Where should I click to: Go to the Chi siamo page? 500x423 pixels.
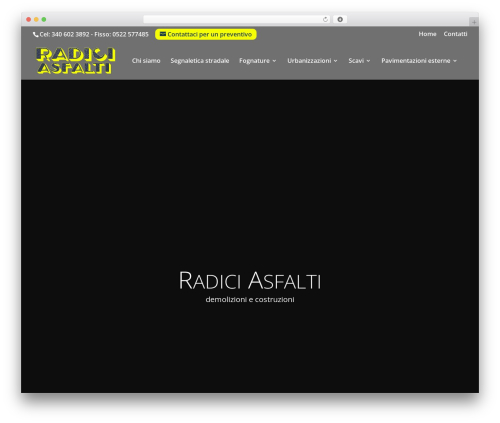point(146,61)
